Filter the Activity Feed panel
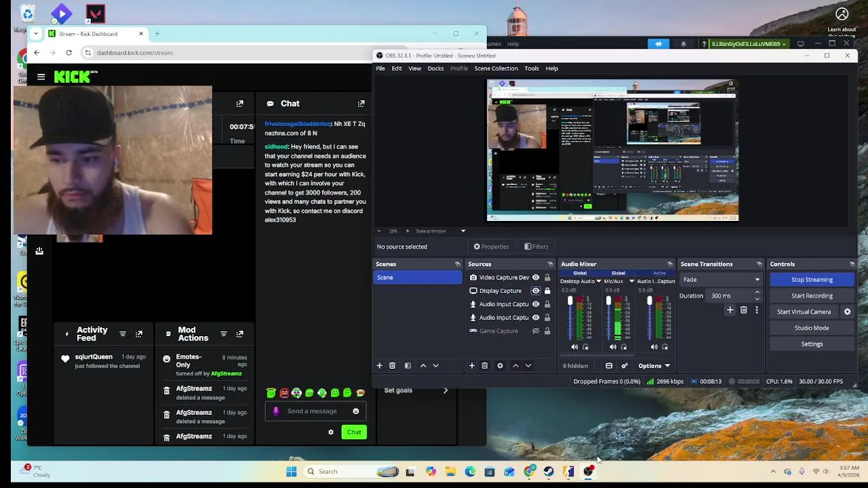 (x=123, y=334)
